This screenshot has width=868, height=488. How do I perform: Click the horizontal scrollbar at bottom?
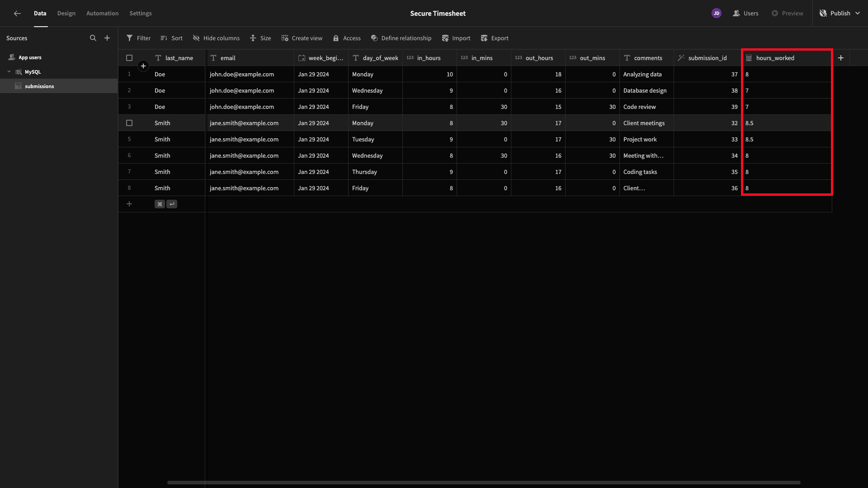click(484, 483)
